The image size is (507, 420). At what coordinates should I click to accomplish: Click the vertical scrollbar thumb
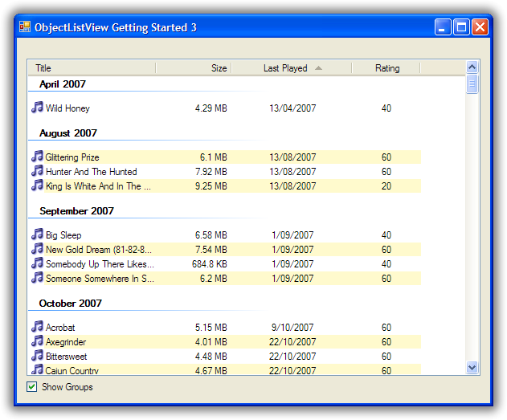(472, 84)
